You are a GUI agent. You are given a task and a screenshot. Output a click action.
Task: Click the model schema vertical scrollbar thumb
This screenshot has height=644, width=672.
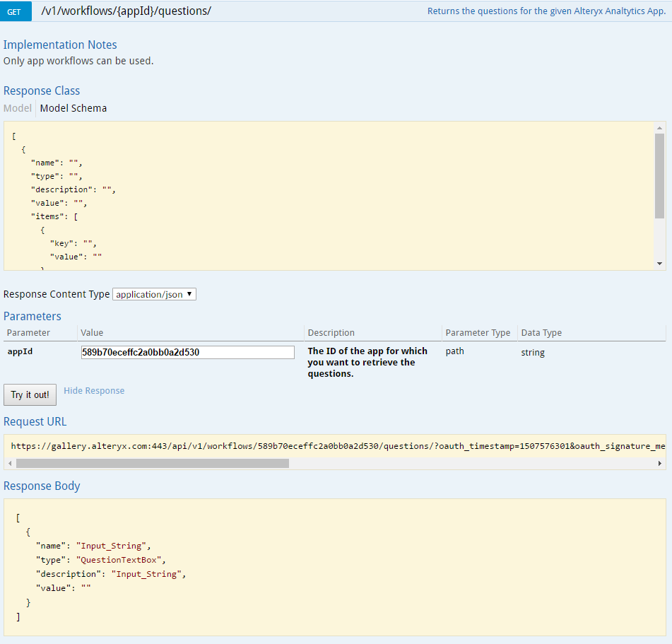(659, 176)
